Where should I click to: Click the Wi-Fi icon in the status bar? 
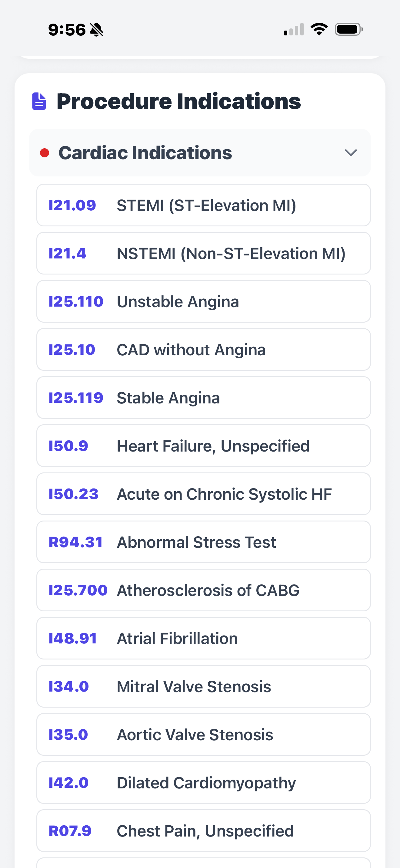coord(318,30)
